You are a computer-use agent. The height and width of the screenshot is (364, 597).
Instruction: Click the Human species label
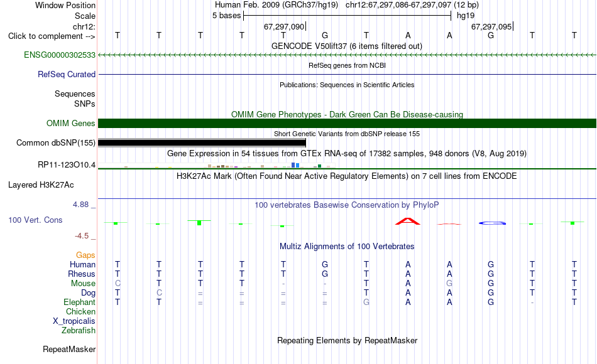click(82, 264)
